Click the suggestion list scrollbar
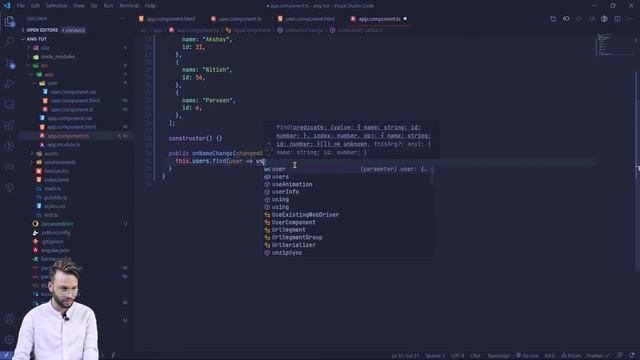 [432, 175]
